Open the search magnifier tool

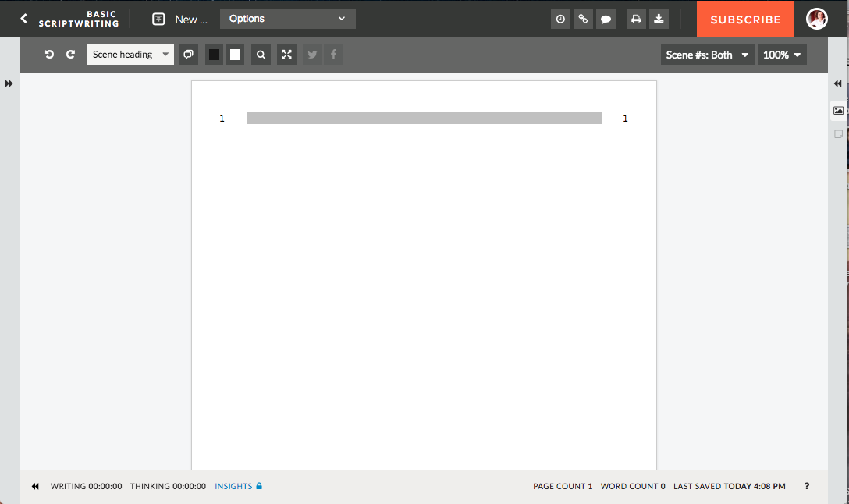261,55
